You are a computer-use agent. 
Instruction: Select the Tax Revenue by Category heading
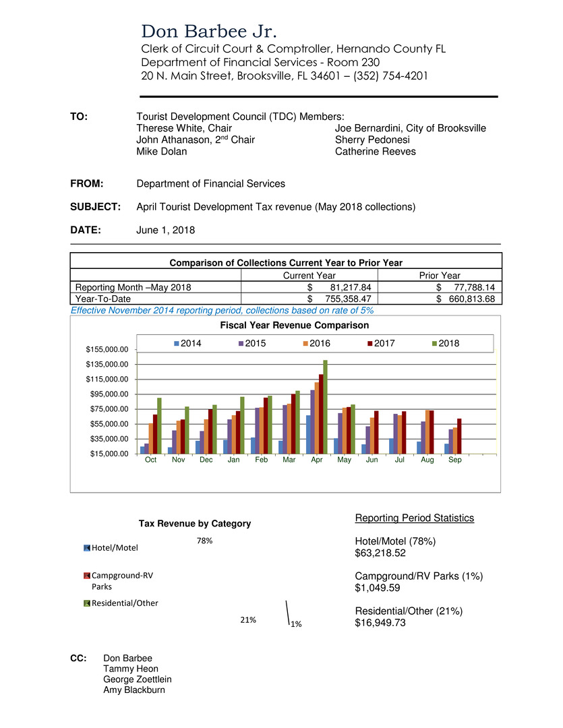point(194,523)
